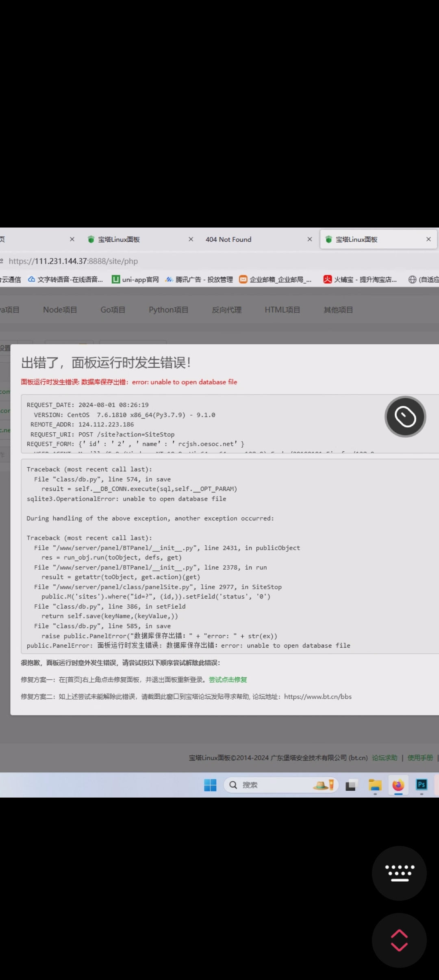This screenshot has width=439, height=980.
Task: Open 企业邮箱_企业邮局 bookmark
Action: click(x=276, y=280)
